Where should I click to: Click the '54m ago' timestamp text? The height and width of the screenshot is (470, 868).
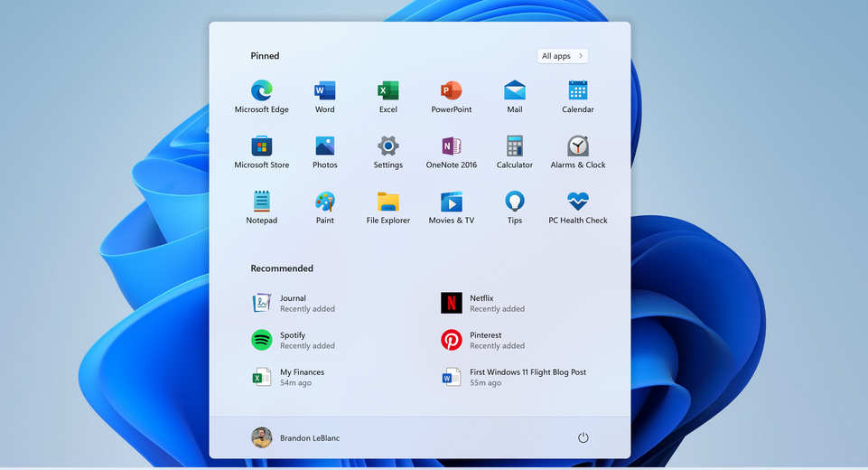tap(295, 383)
